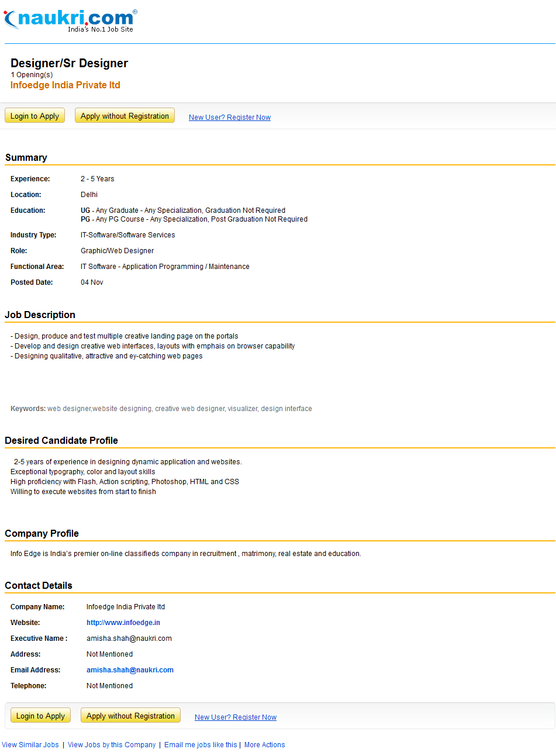The width and height of the screenshot is (556, 756).
Task: Click the UG education line
Action: (x=183, y=210)
